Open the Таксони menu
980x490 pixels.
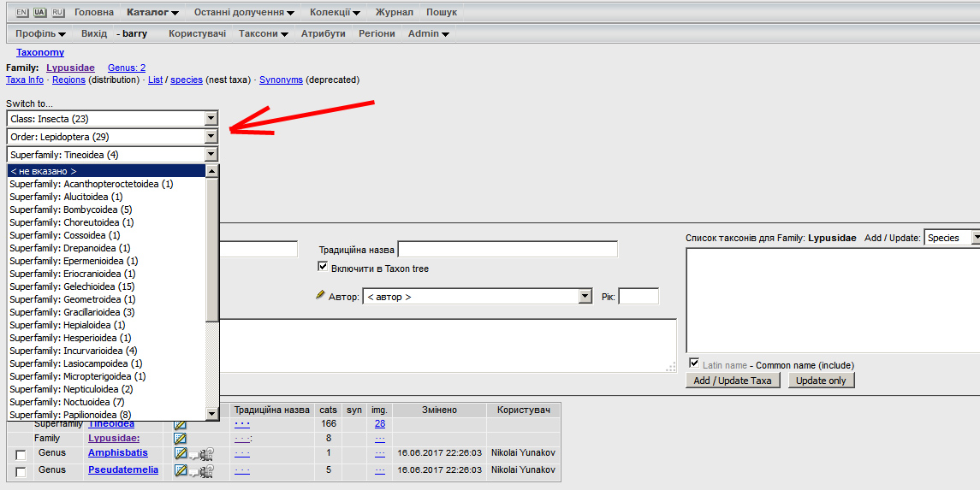point(264,34)
